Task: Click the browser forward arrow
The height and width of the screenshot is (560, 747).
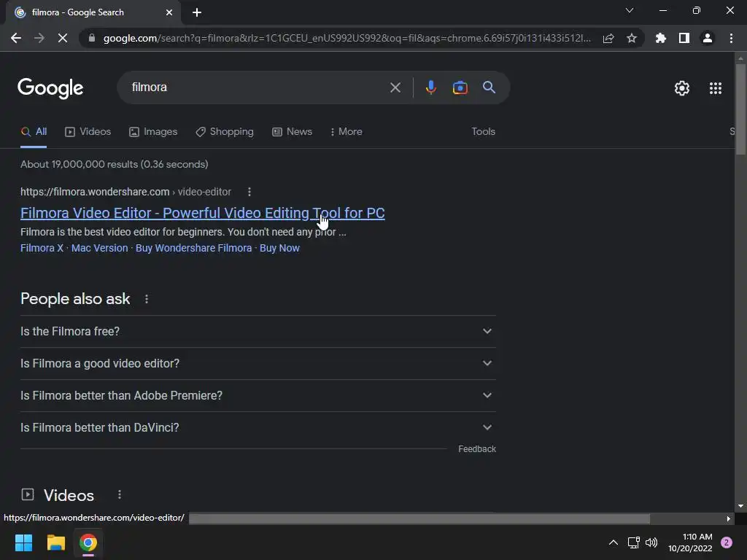Action: point(39,38)
